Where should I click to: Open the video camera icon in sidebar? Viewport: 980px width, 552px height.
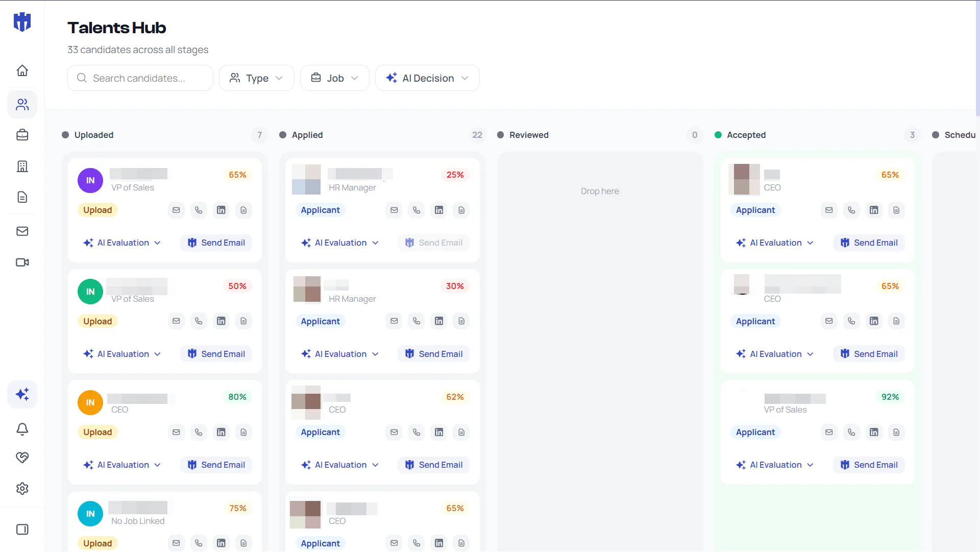click(x=22, y=262)
